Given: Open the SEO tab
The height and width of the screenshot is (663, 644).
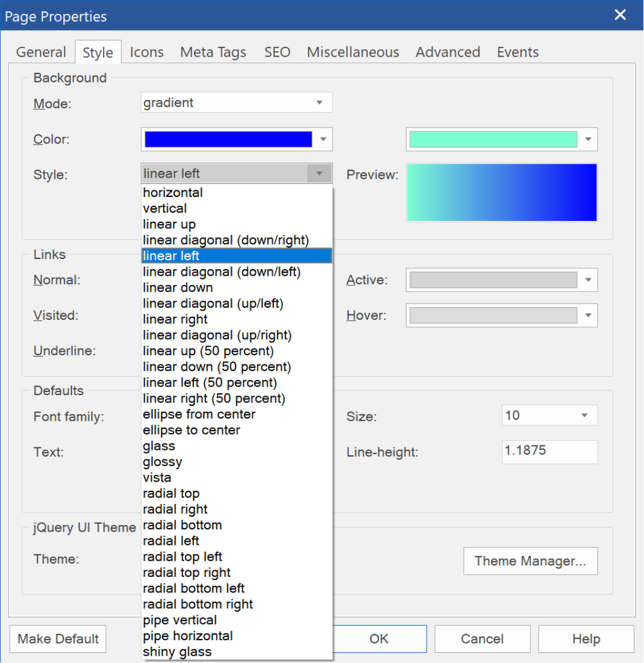Looking at the screenshot, I should [277, 52].
